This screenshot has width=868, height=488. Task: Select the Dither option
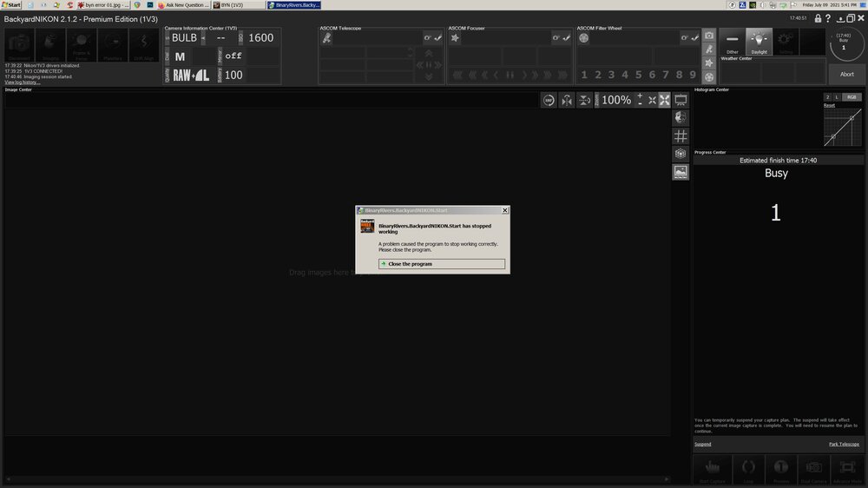pos(732,42)
